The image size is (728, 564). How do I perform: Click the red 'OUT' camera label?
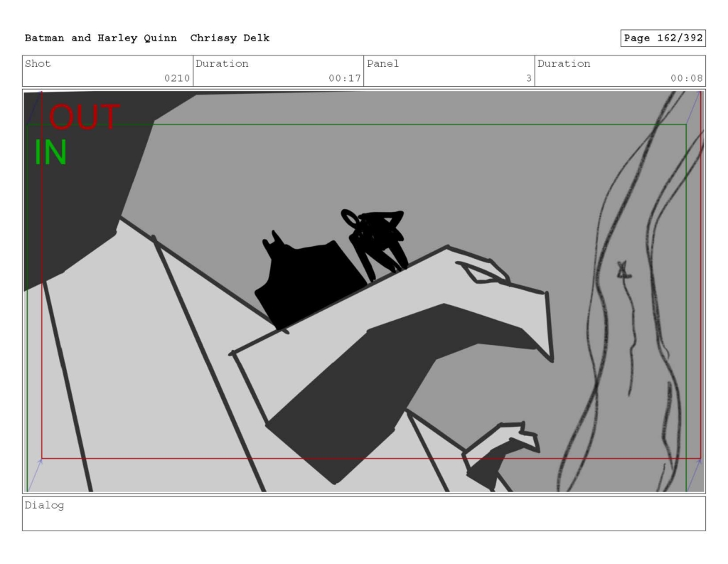[x=85, y=117]
